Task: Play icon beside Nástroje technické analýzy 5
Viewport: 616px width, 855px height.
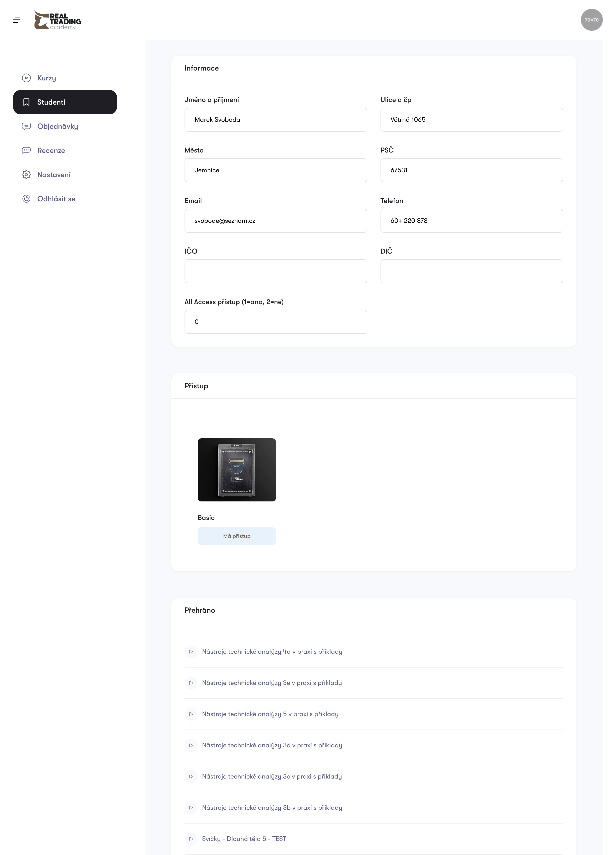Action: click(x=191, y=714)
